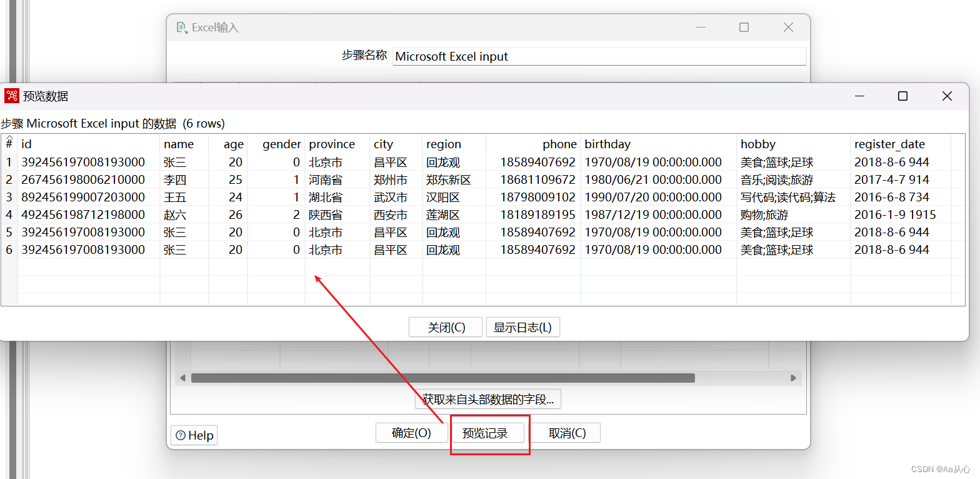Select birthday cell 1987/12/19 00:00:00.000
980x479 pixels.
coord(659,214)
